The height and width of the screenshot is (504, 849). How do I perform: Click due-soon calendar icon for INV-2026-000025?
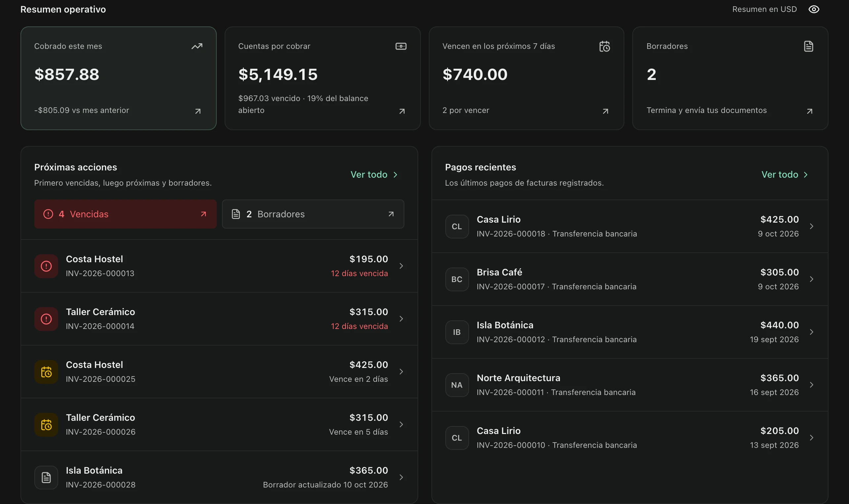coord(46,372)
